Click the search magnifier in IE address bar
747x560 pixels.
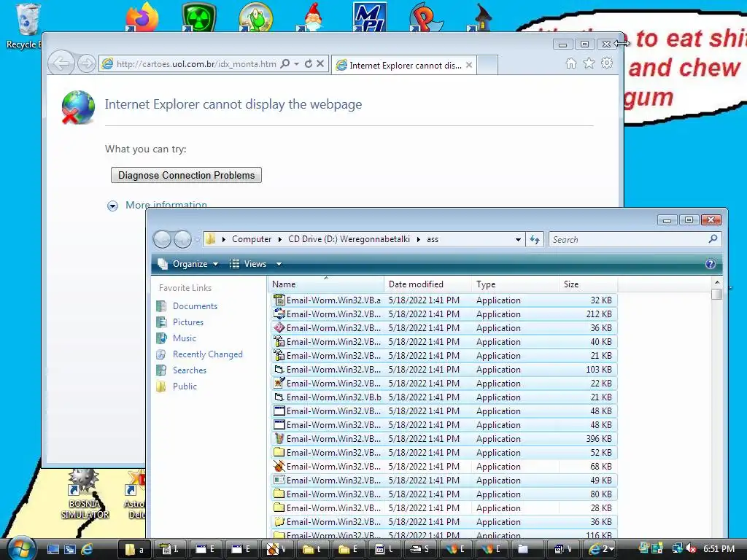point(285,63)
